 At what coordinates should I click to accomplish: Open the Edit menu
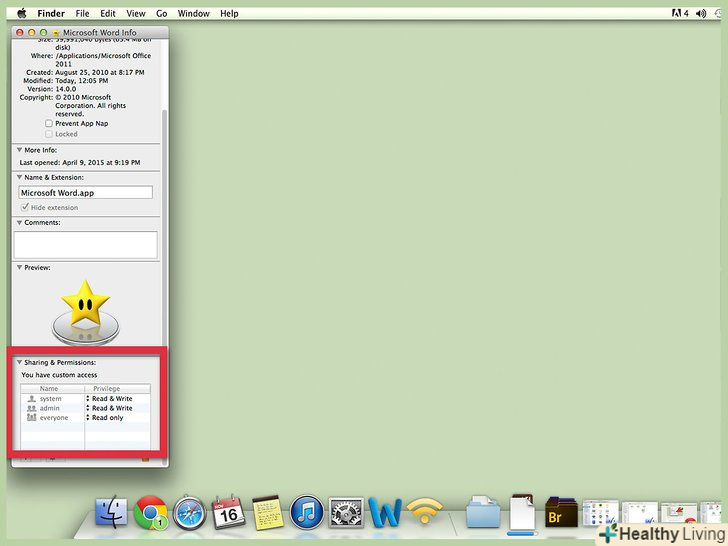pos(108,13)
